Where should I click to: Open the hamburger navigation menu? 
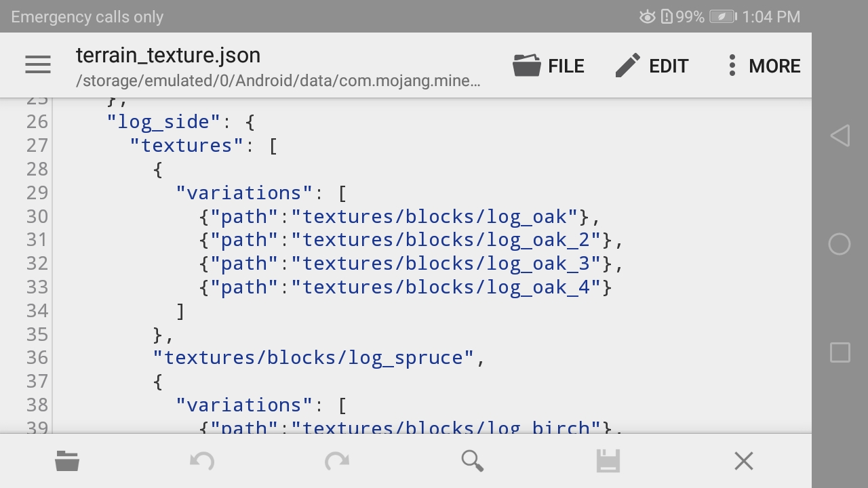click(38, 65)
